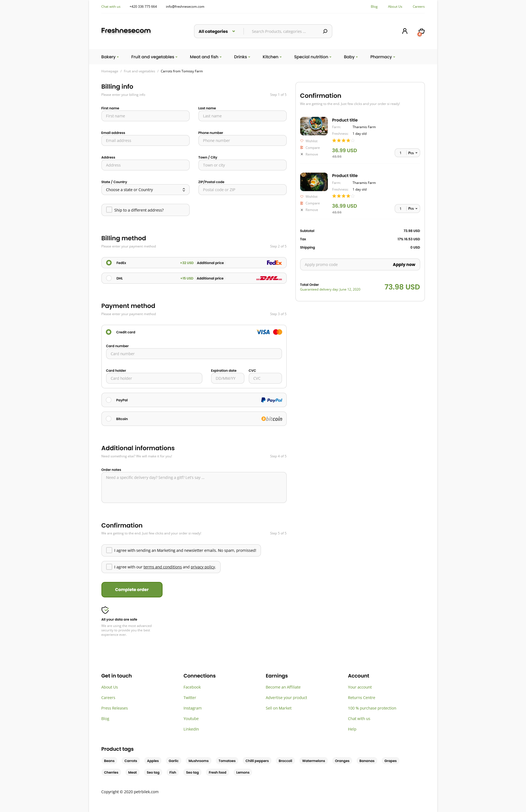This screenshot has height=812, width=526.
Task: Click the search magnifier icon
Action: [325, 31]
